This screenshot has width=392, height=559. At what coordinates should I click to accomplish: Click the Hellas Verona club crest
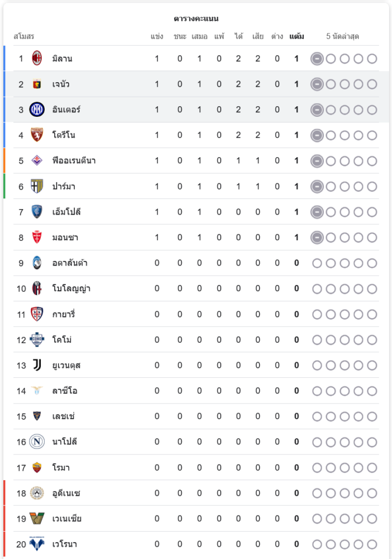[37, 544]
